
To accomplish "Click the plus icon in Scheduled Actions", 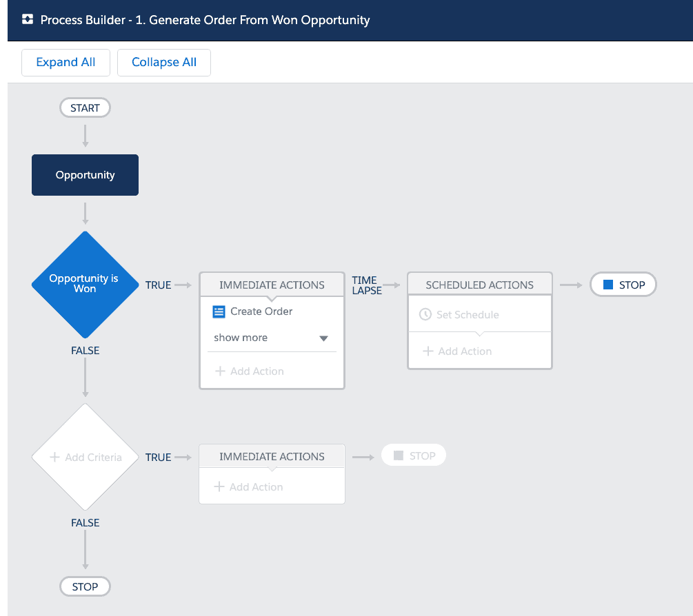I will [428, 351].
